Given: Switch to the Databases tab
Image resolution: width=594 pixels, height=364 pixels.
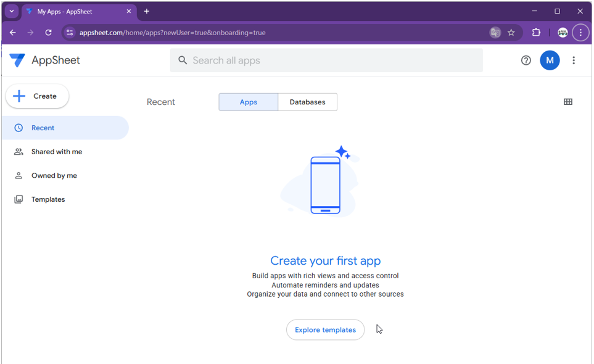Looking at the screenshot, I should 307,102.
